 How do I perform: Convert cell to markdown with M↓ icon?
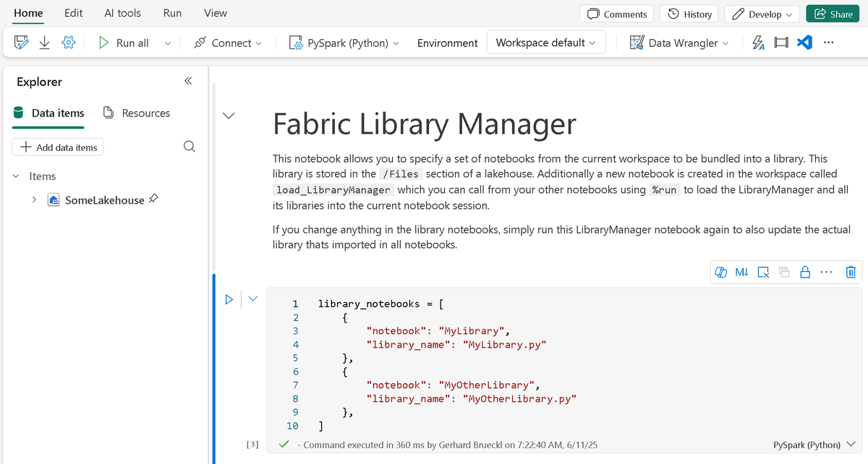pyautogui.click(x=741, y=272)
